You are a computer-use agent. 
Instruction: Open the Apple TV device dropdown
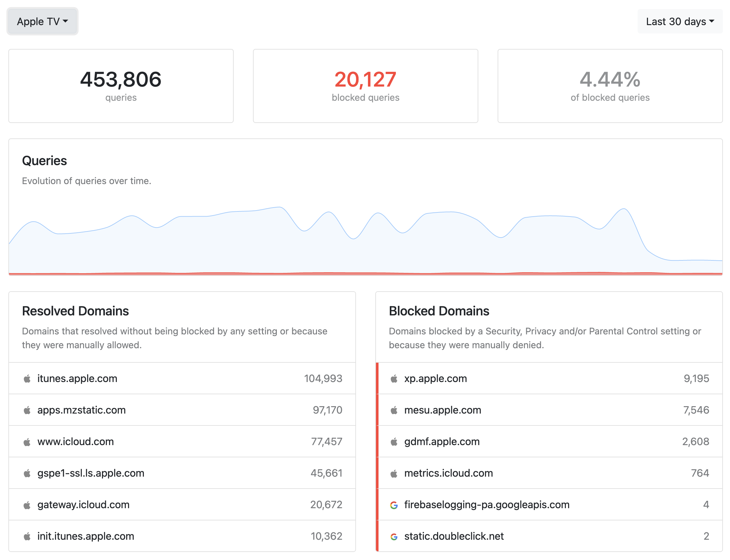point(42,21)
